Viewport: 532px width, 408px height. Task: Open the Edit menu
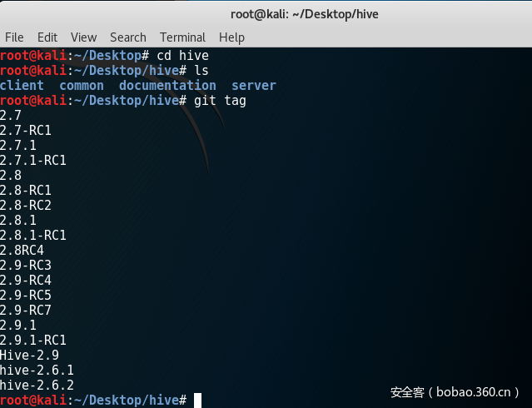click(x=47, y=37)
